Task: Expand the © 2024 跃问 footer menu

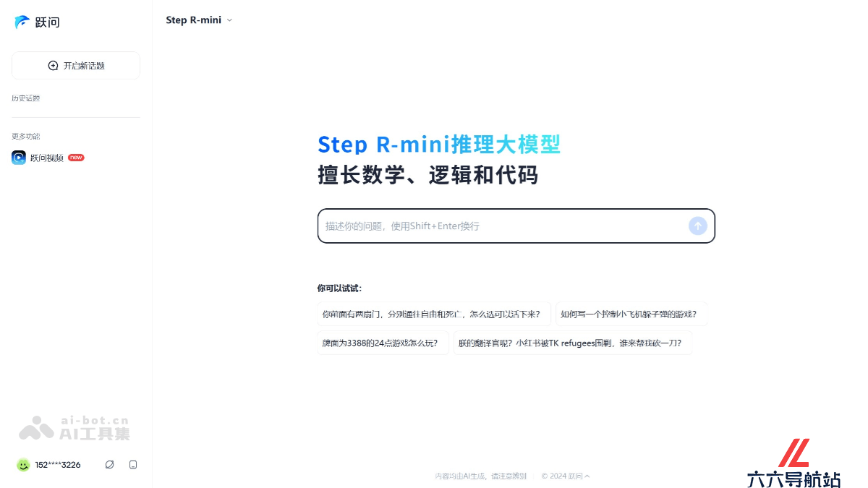Action: click(566, 476)
